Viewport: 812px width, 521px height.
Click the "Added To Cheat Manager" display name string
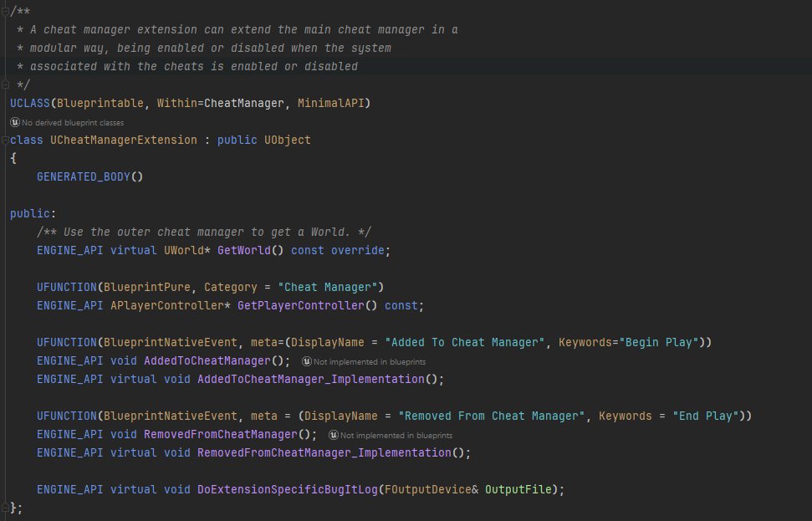point(464,342)
